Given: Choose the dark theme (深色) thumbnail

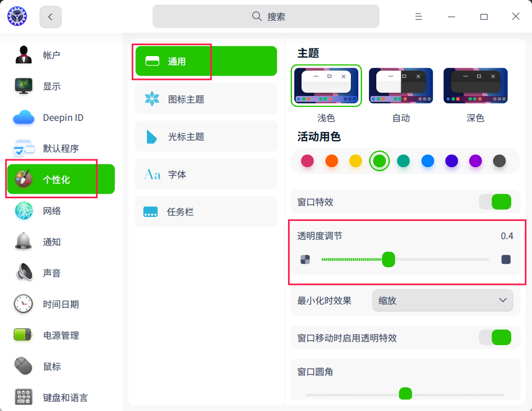Looking at the screenshot, I should point(475,86).
